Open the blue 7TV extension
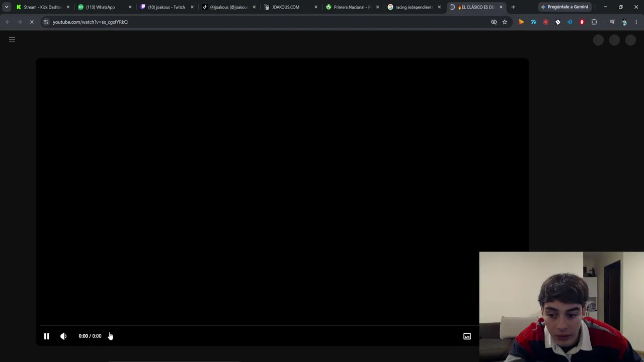Screen dimensions: 644x362 pos(533,22)
